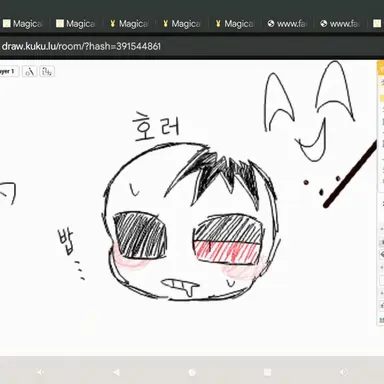The height and width of the screenshot is (384, 384).
Task: Tap the back triangle in the navigation bar
Action: tap(116, 372)
